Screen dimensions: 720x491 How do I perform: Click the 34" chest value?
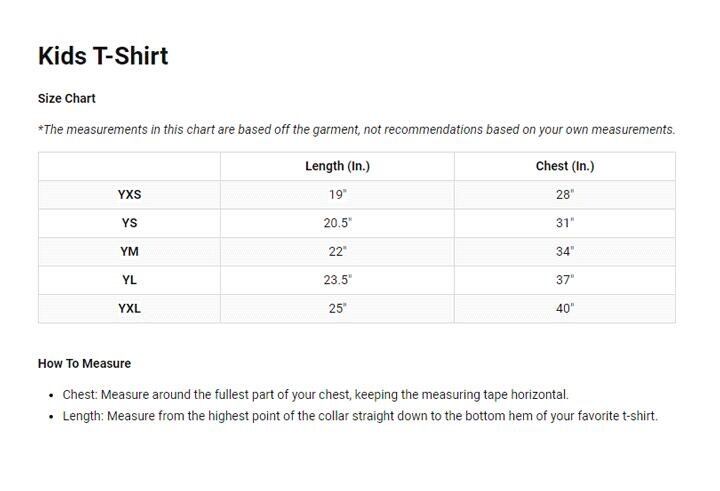coord(565,252)
